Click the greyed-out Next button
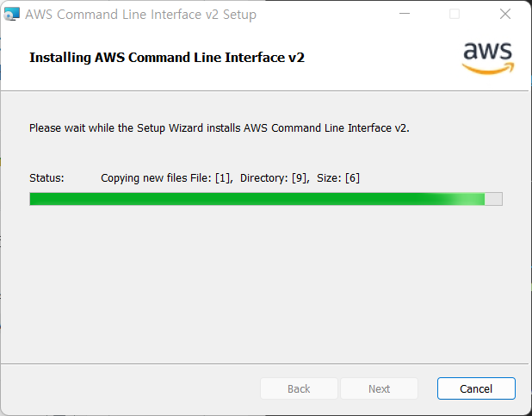 pos(379,388)
